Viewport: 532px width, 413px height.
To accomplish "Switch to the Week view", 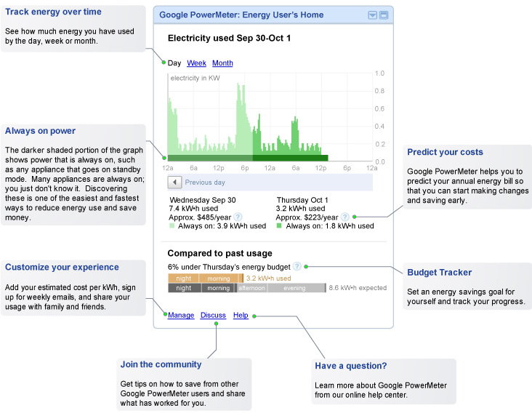I will tap(196, 63).
